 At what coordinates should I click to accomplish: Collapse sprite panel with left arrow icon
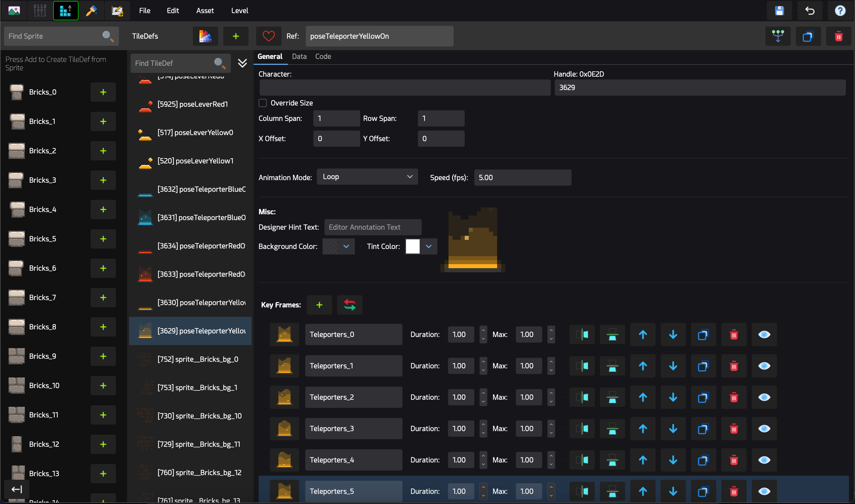(17, 489)
